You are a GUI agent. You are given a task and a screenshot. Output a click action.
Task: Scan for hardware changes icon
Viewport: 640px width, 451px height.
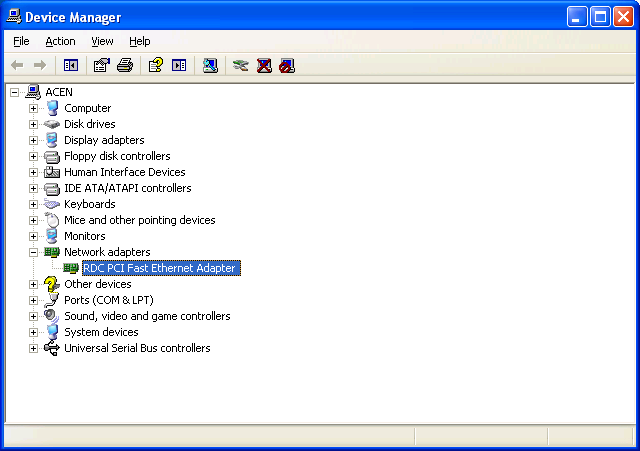210,65
